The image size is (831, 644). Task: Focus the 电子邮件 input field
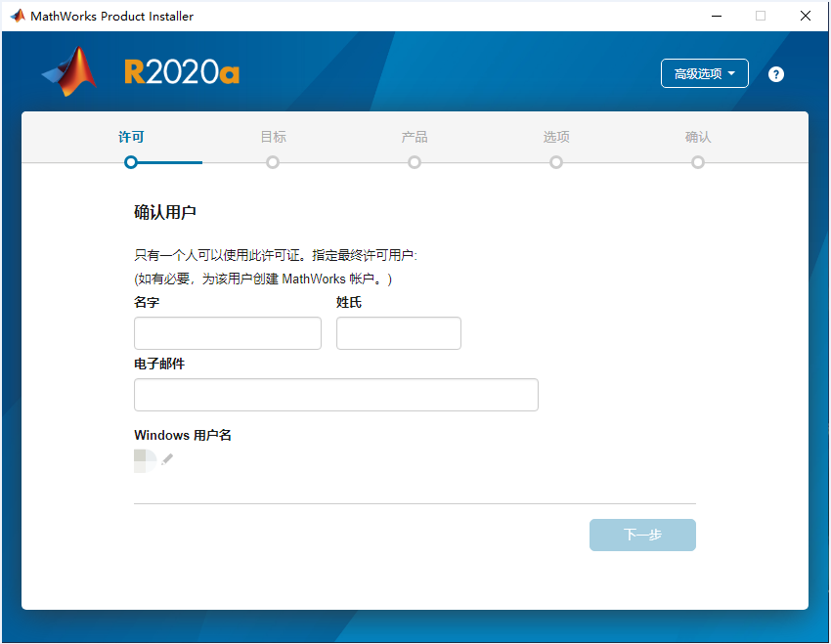click(336, 395)
